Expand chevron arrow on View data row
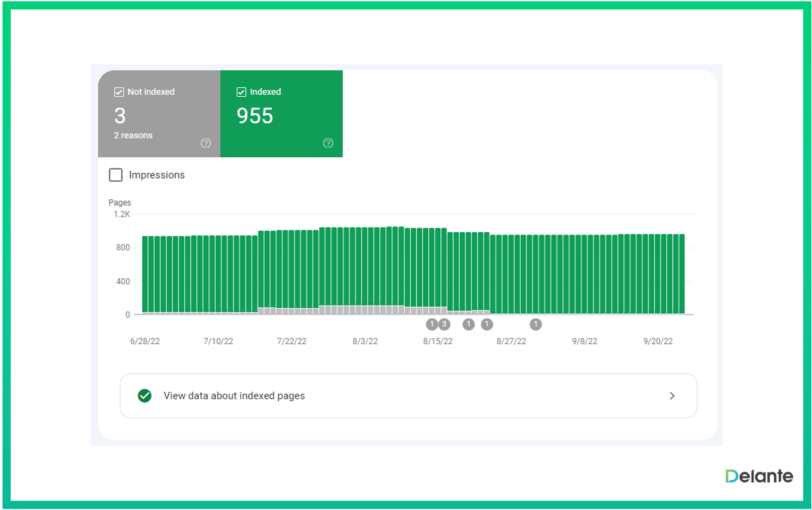The image size is (812, 510). point(672,396)
